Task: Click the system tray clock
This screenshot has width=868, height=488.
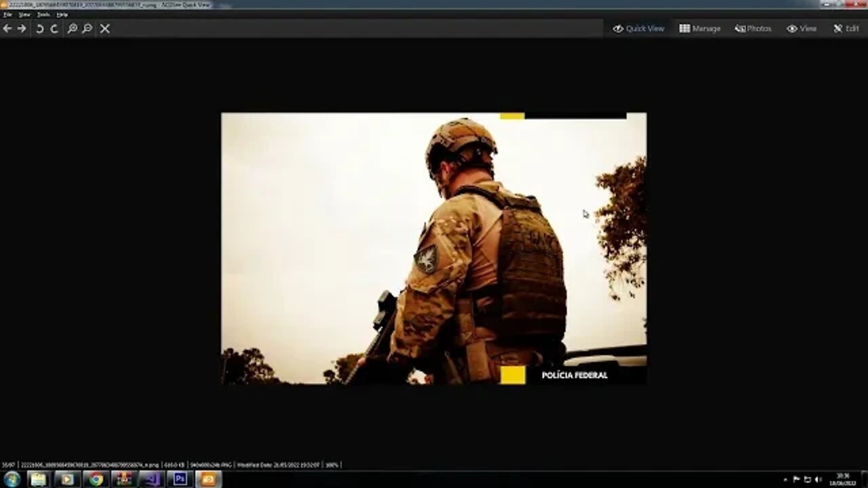Action: point(843,479)
